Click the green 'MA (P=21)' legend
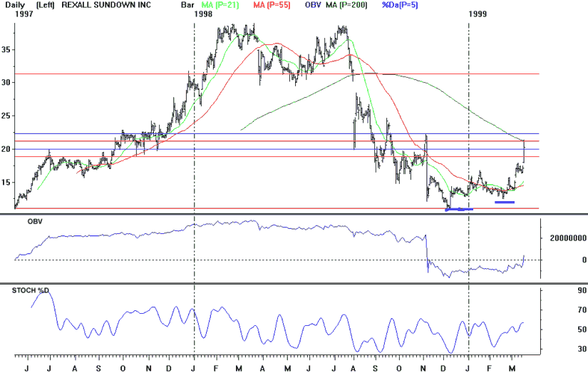The width and height of the screenshot is (588, 373). pos(220,5)
